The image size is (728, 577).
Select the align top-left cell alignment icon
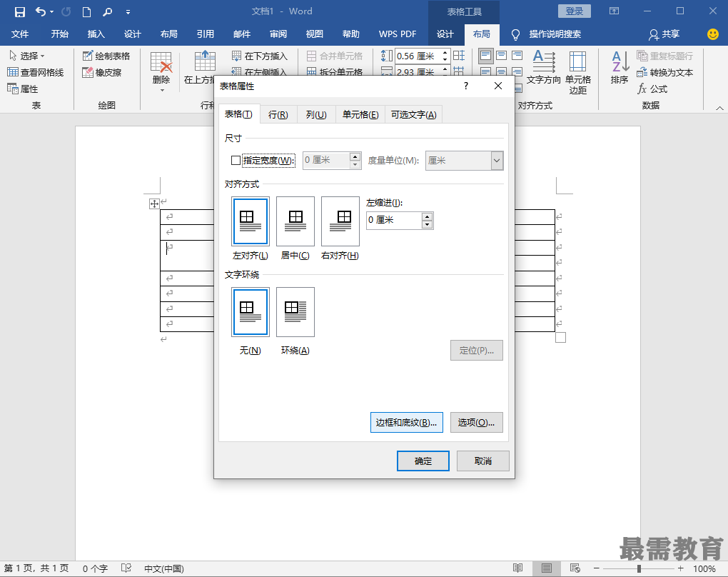pos(485,56)
